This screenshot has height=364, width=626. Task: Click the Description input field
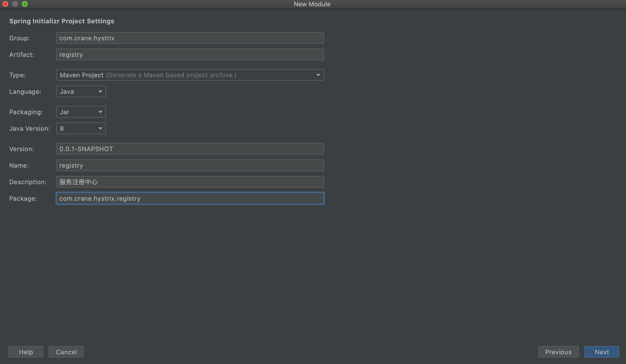click(x=190, y=182)
